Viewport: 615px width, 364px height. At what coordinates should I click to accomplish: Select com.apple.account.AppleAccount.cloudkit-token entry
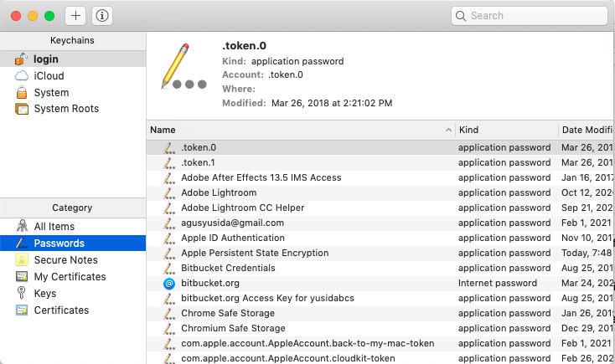(x=381, y=358)
